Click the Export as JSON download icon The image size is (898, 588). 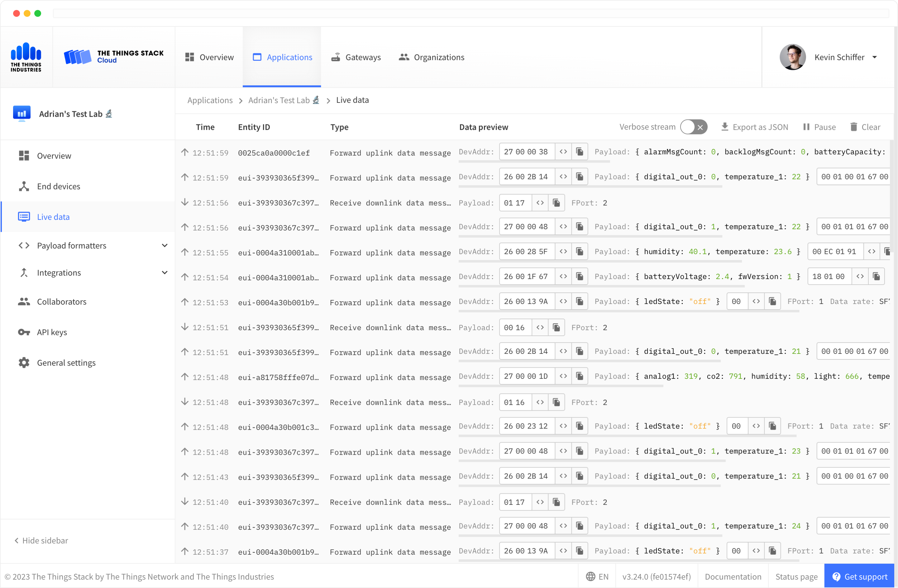click(x=724, y=127)
